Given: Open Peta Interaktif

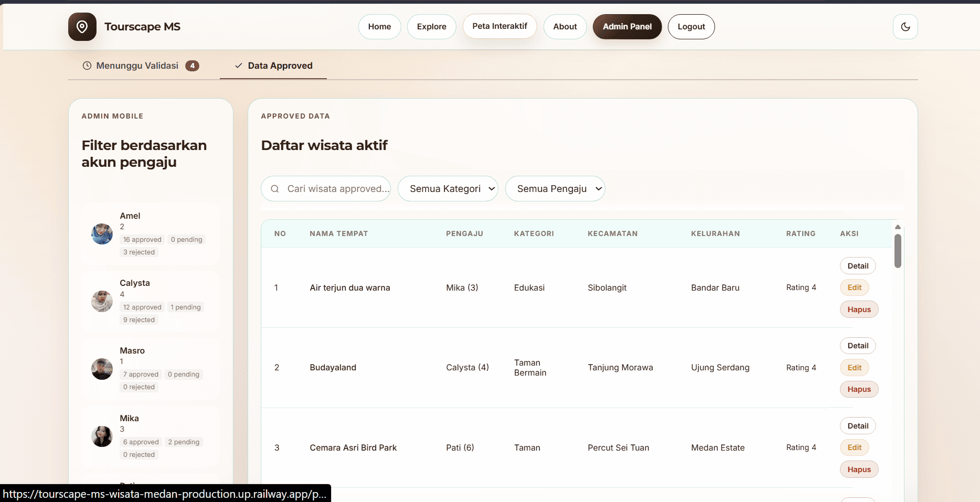Looking at the screenshot, I should [x=500, y=26].
